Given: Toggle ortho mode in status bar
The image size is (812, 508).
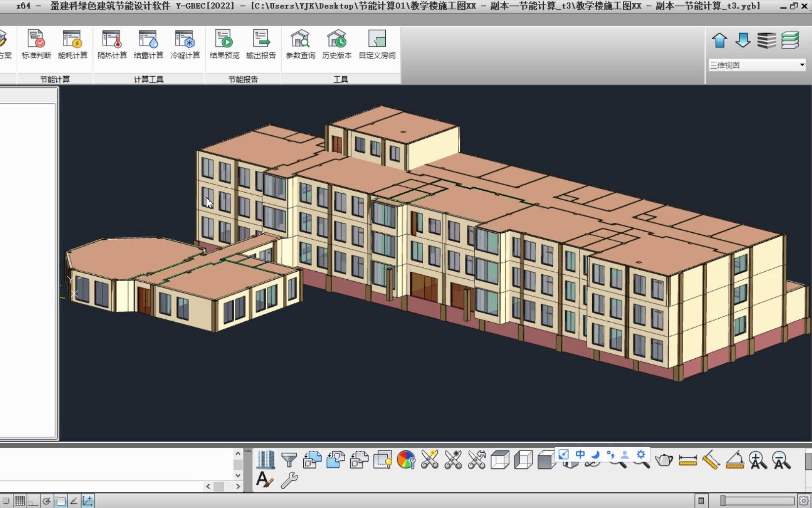Looking at the screenshot, I should click(x=33, y=501).
